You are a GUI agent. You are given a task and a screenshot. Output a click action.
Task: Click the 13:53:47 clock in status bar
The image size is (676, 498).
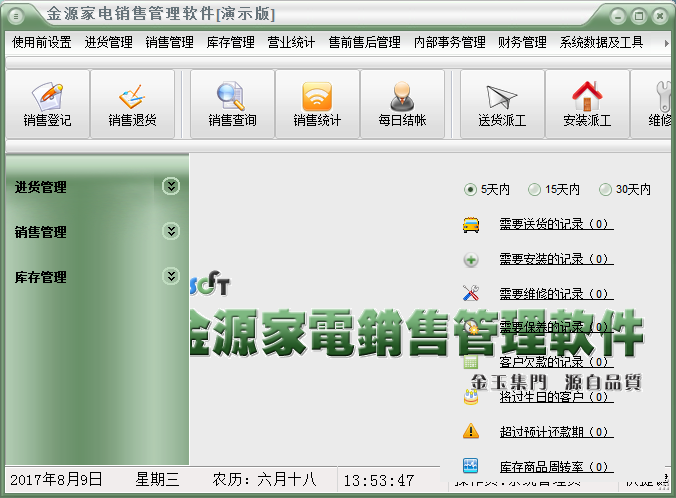pos(379,480)
